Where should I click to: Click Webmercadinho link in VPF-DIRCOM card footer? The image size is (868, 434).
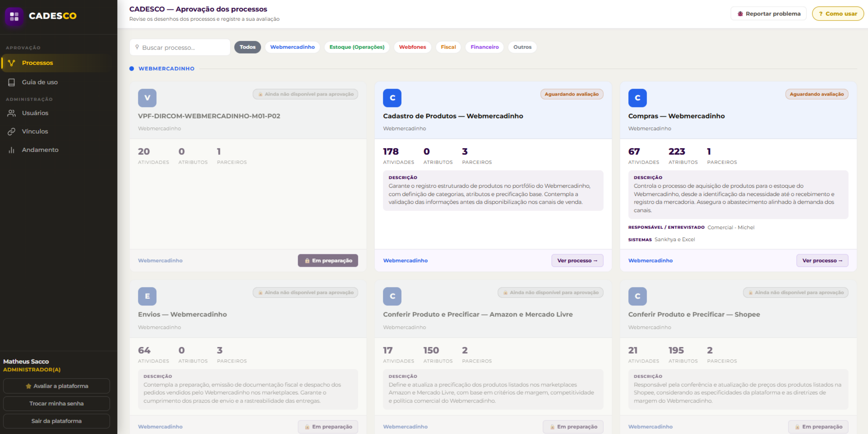point(160,260)
